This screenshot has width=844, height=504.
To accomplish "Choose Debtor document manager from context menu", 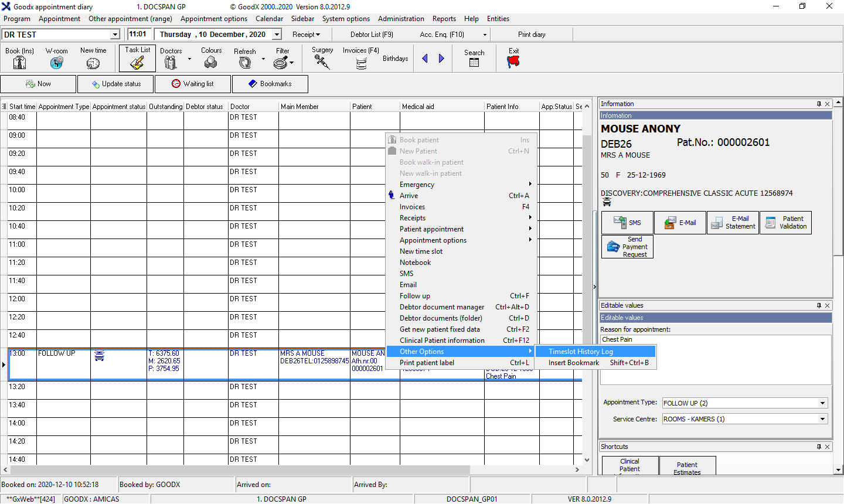I will pyautogui.click(x=442, y=307).
